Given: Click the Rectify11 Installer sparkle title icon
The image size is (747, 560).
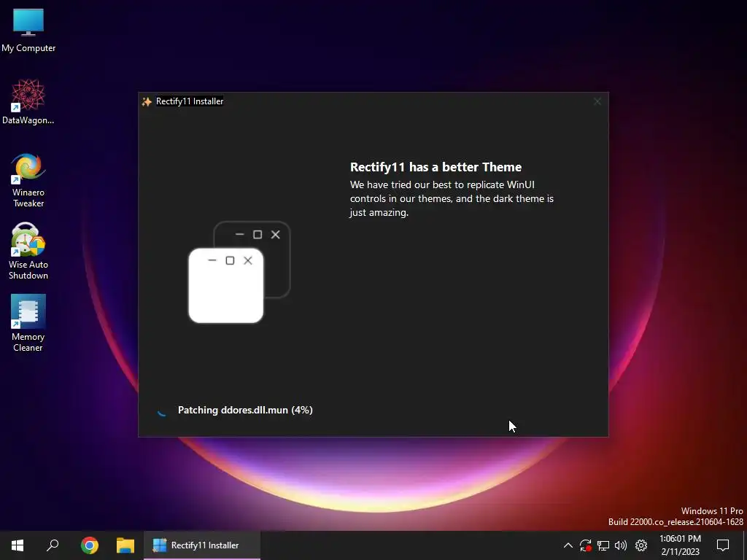Looking at the screenshot, I should click(x=147, y=101).
